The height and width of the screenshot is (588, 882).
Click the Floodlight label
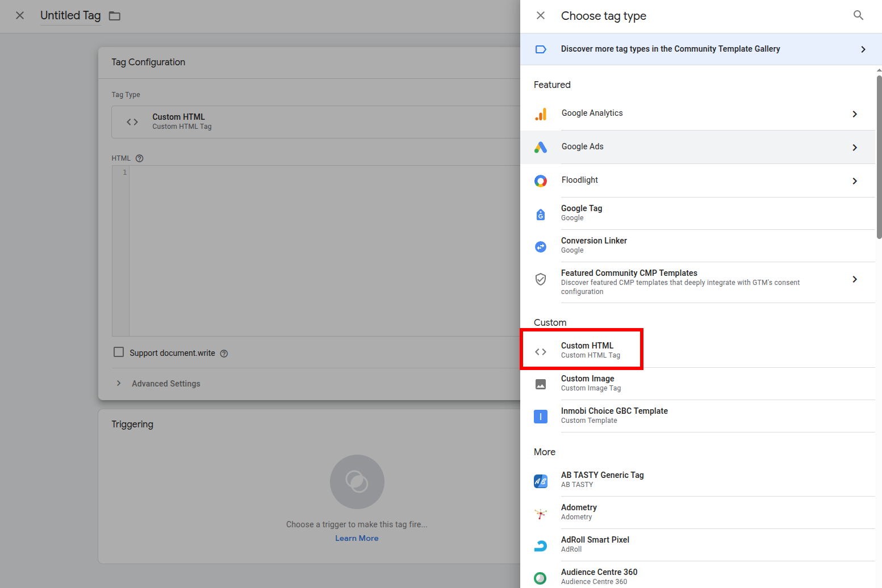[580, 180]
